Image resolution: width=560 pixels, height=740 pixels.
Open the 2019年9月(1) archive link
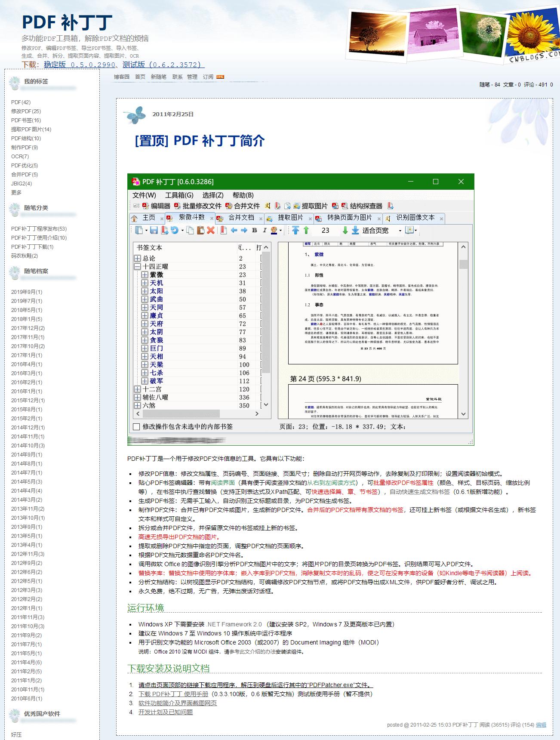pos(27,292)
